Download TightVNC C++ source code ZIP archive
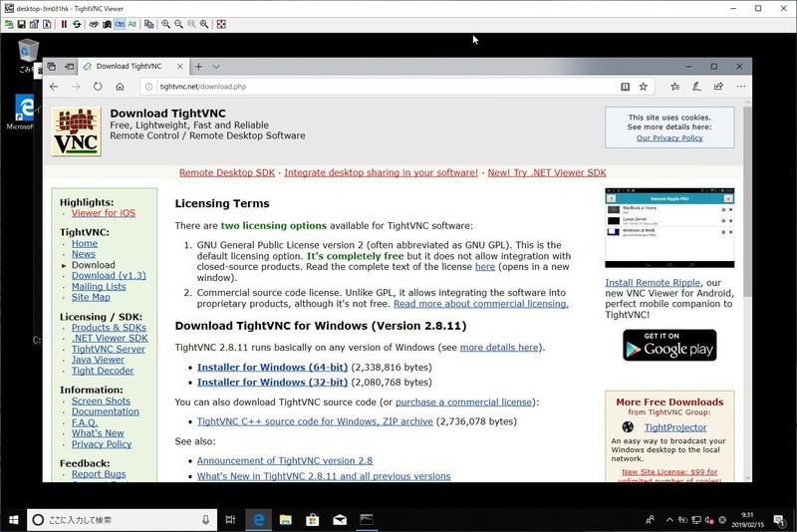797x532 pixels. (315, 421)
